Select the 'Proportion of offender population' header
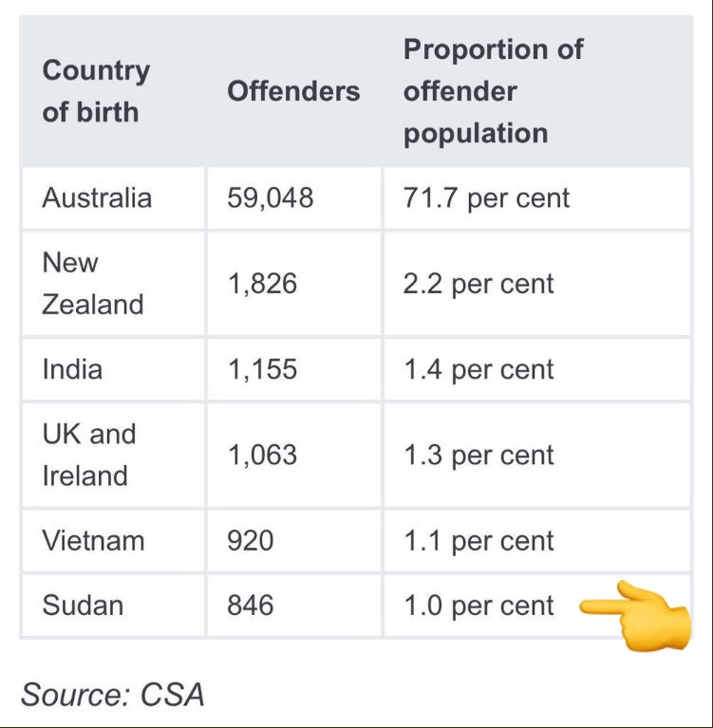The image size is (713, 728). (493, 91)
